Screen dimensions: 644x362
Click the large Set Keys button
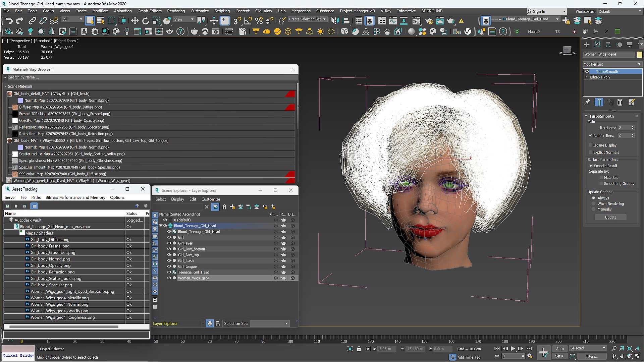(x=544, y=352)
